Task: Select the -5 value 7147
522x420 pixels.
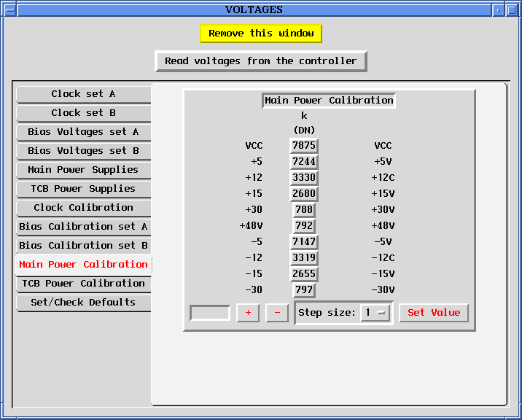Action: coord(304,241)
